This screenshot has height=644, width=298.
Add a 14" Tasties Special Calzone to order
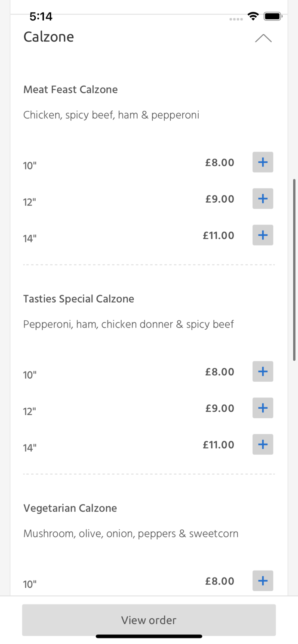point(263,444)
